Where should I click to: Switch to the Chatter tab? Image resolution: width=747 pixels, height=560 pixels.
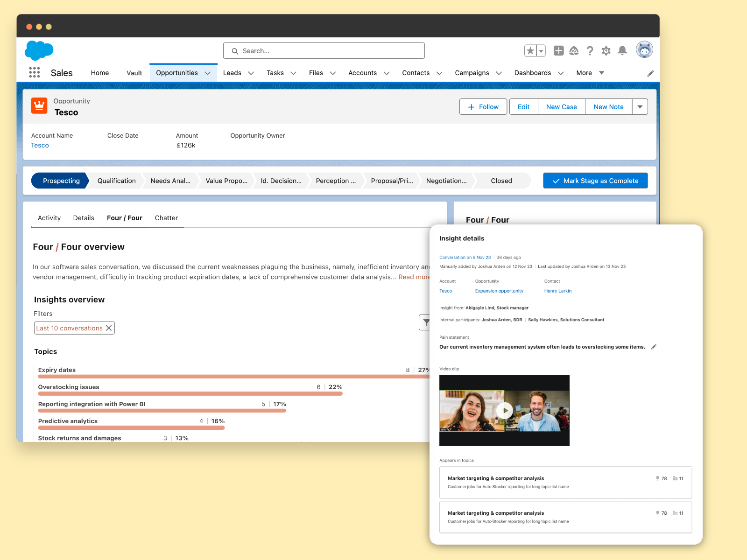click(166, 218)
